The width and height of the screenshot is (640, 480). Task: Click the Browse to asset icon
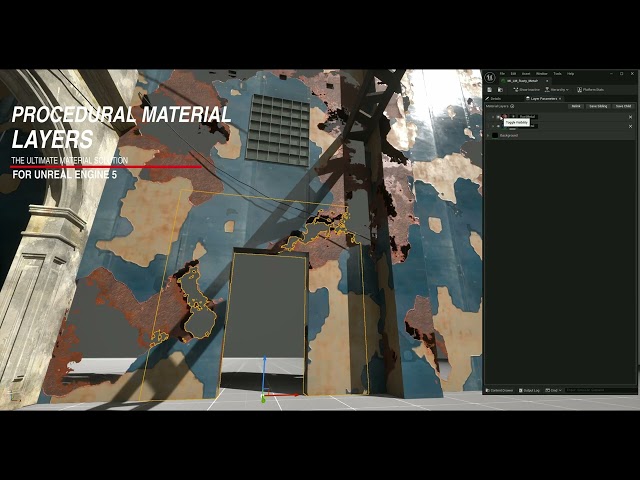[x=500, y=90]
